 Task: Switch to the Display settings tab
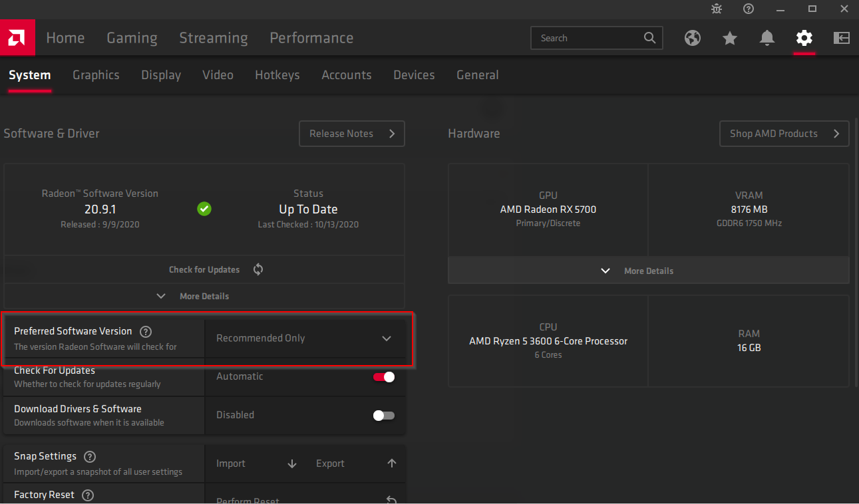tap(161, 75)
